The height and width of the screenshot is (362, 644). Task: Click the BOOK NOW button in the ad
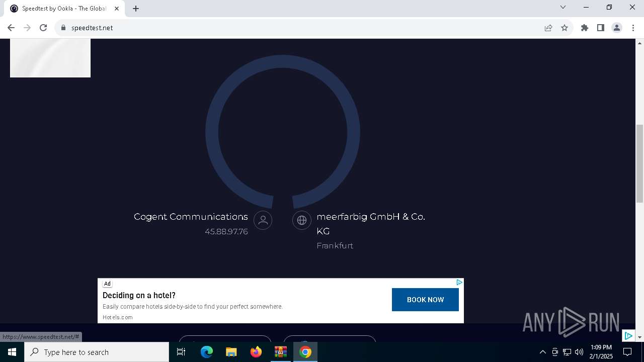(x=425, y=300)
